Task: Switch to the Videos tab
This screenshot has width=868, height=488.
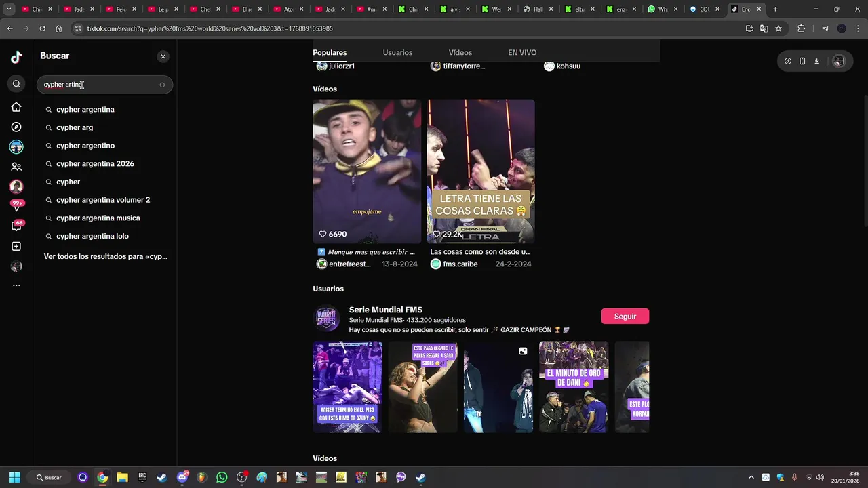Action: point(460,52)
